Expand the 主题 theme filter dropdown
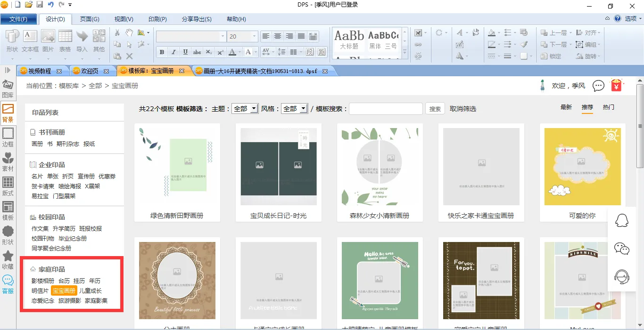Screen dimensions: 644x330 pos(254,109)
